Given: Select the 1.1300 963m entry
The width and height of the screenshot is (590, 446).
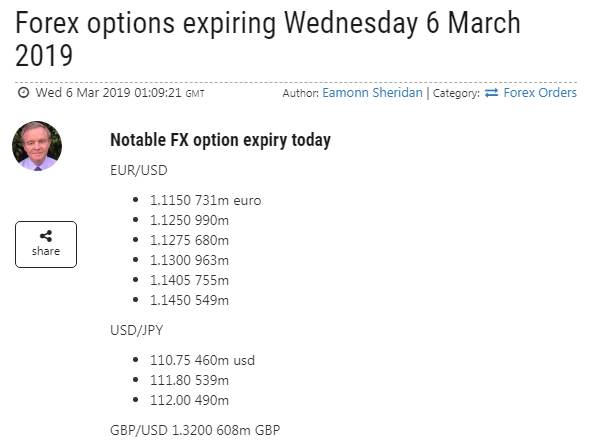Looking at the screenshot, I should (189, 260).
